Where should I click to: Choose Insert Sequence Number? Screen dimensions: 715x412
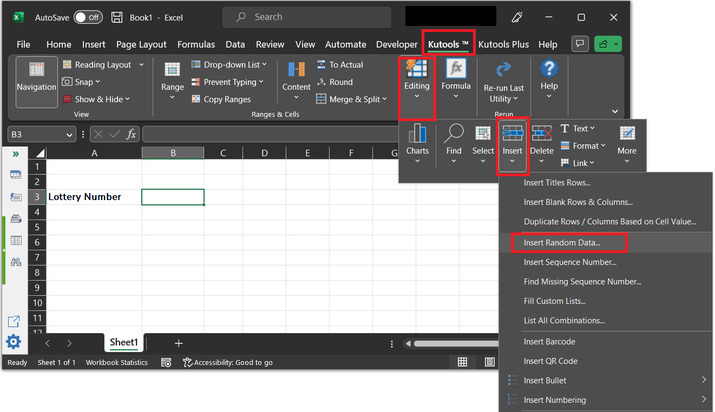coord(606,262)
